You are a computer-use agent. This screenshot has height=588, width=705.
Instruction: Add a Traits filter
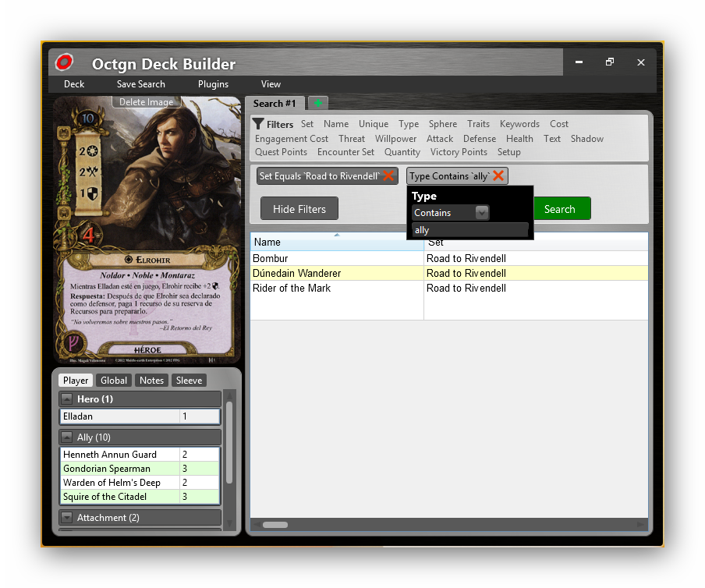pyautogui.click(x=478, y=124)
